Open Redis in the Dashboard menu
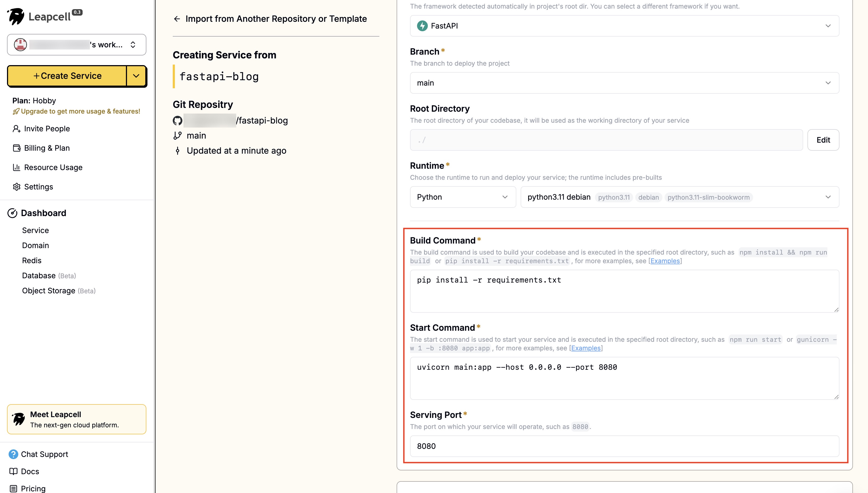This screenshot has width=868, height=493. tap(31, 260)
